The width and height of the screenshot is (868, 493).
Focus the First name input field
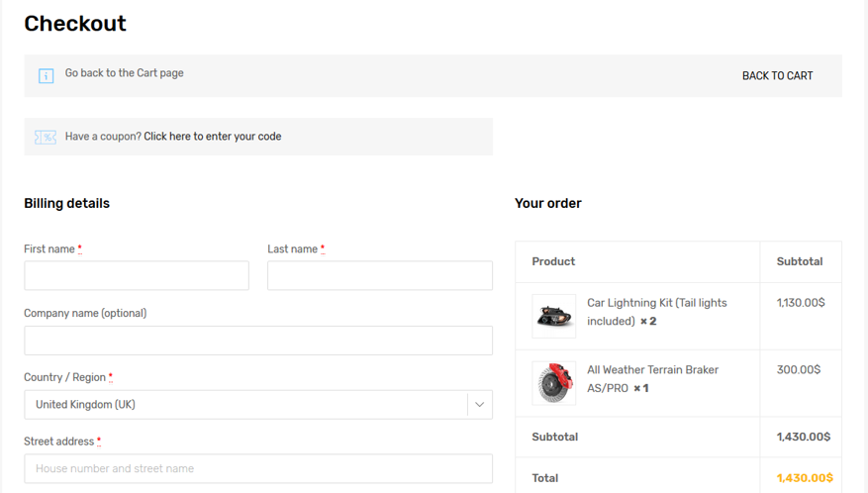[x=137, y=275]
